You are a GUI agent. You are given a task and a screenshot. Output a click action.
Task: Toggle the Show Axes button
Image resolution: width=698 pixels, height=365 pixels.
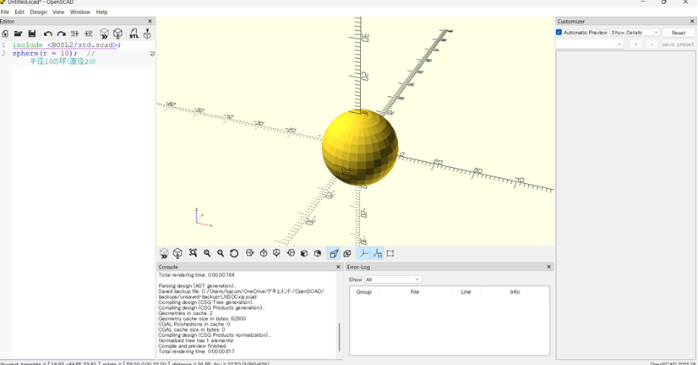(x=364, y=253)
